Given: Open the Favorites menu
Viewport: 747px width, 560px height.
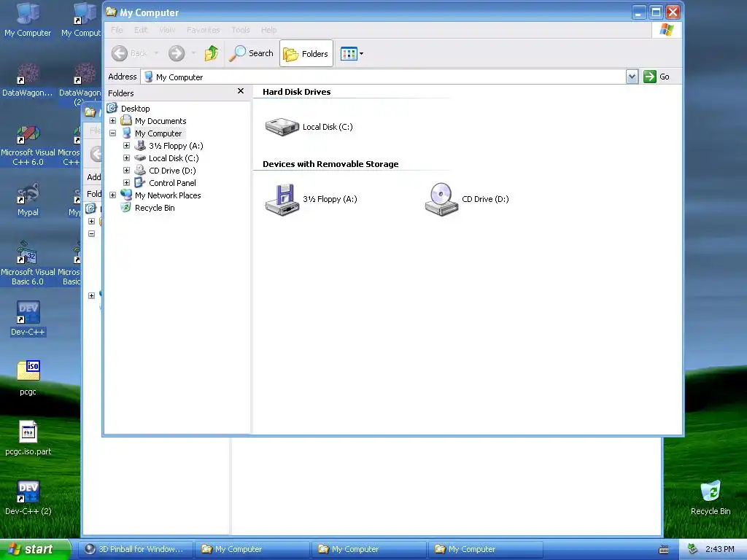Looking at the screenshot, I should point(204,30).
